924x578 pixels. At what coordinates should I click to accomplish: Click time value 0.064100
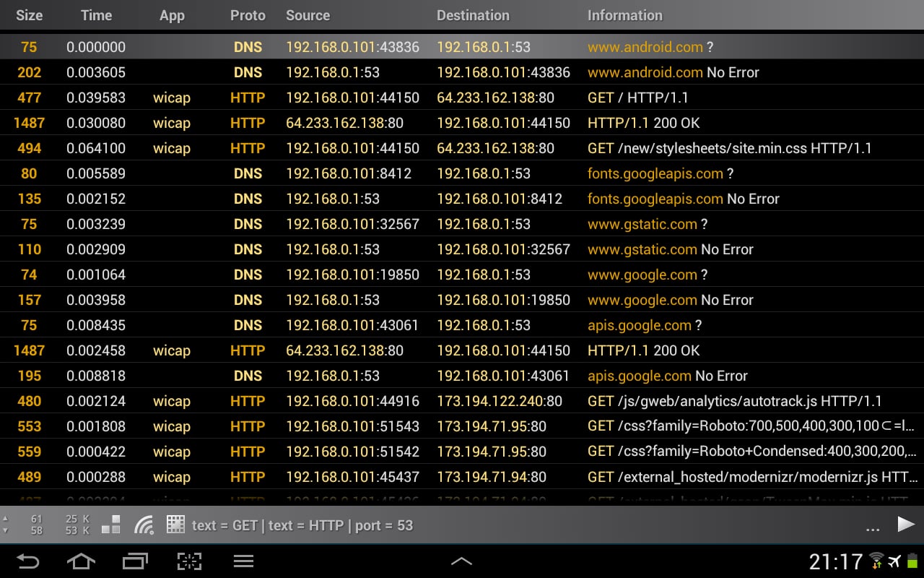pyautogui.click(x=96, y=148)
